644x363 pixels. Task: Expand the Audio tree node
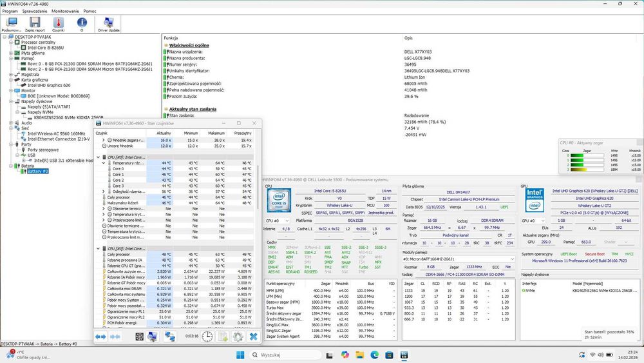[11, 123]
